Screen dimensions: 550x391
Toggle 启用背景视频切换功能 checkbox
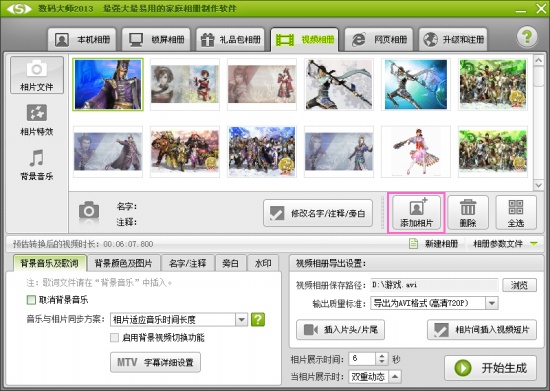point(114,338)
